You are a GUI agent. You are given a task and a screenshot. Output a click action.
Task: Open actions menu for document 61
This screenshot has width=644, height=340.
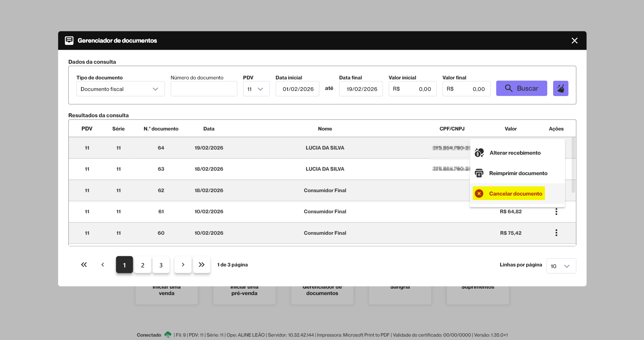pyautogui.click(x=556, y=212)
